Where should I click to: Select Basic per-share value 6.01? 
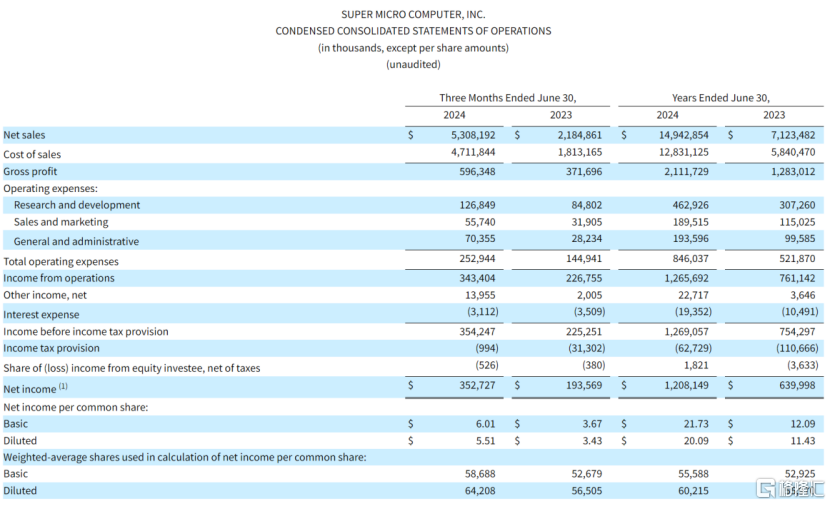tap(485, 424)
